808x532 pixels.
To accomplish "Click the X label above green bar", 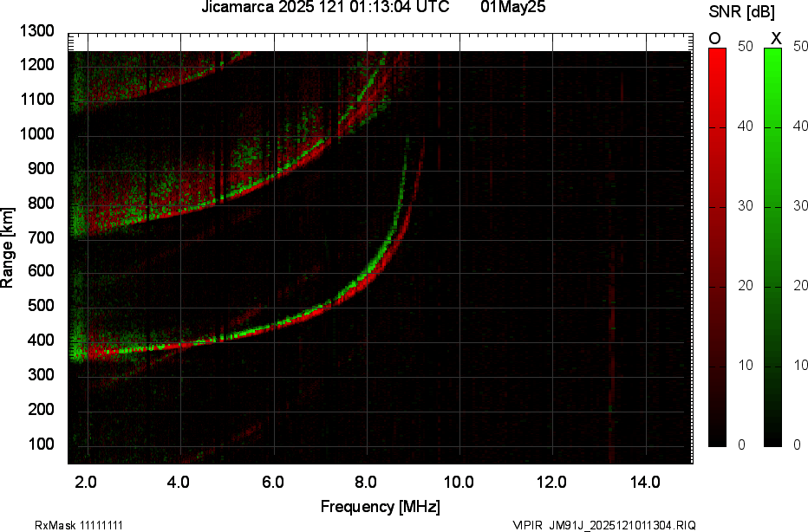I will pyautogui.click(x=776, y=39).
